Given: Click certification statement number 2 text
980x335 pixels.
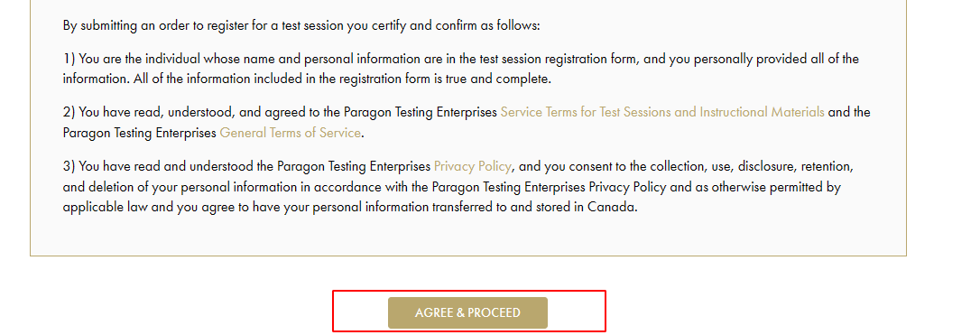Looking at the screenshot, I should click(467, 123).
